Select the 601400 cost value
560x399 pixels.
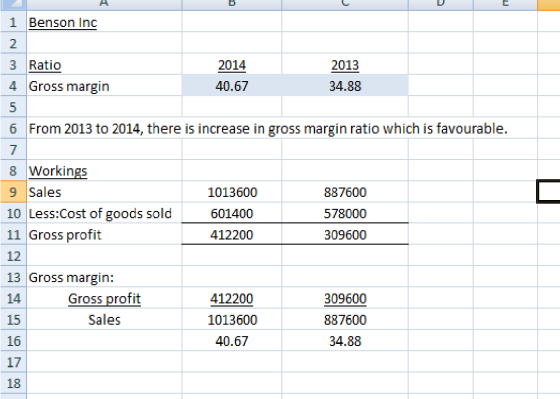tap(232, 213)
